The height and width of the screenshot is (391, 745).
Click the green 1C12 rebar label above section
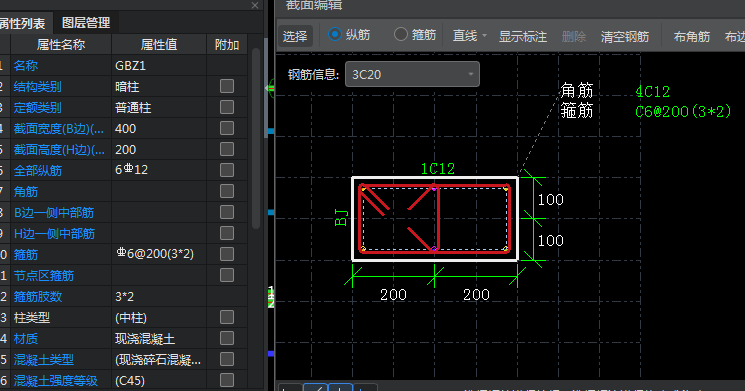(x=438, y=169)
